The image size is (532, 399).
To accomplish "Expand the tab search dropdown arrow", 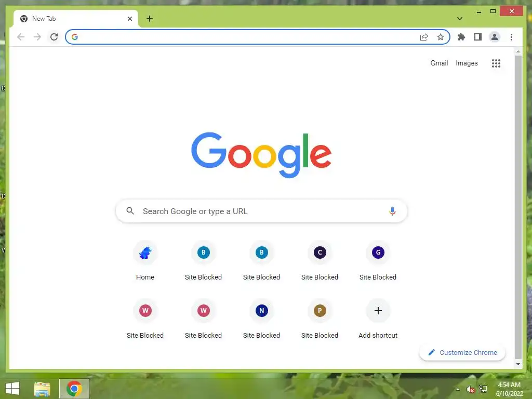I will click(x=460, y=19).
